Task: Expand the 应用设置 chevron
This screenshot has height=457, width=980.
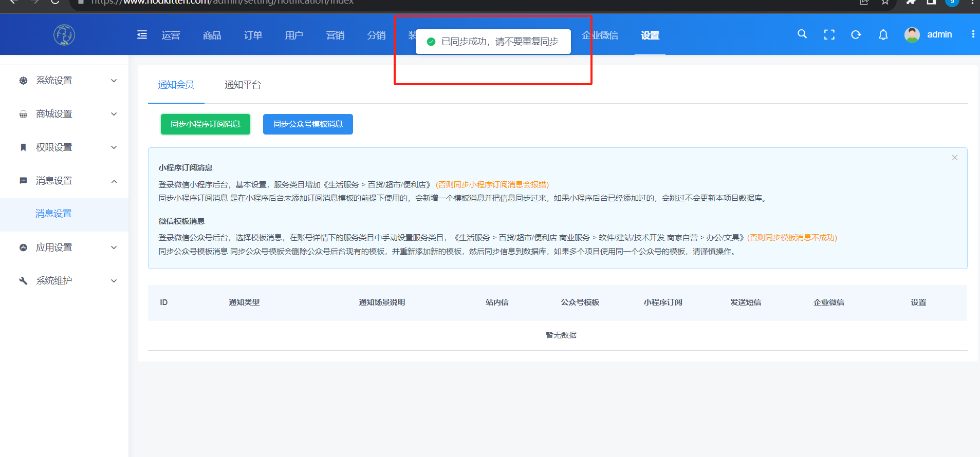Action: tap(114, 247)
